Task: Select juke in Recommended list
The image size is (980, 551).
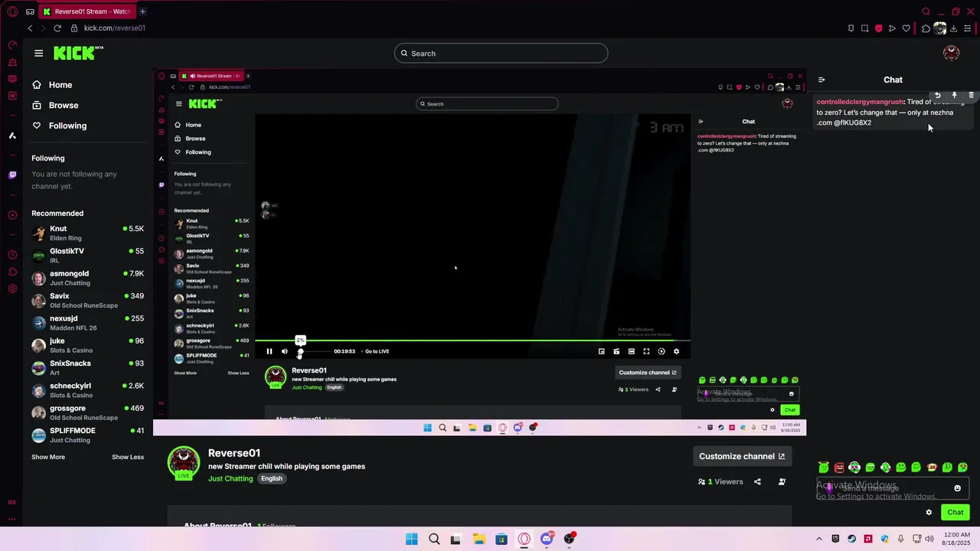Action: [87, 345]
